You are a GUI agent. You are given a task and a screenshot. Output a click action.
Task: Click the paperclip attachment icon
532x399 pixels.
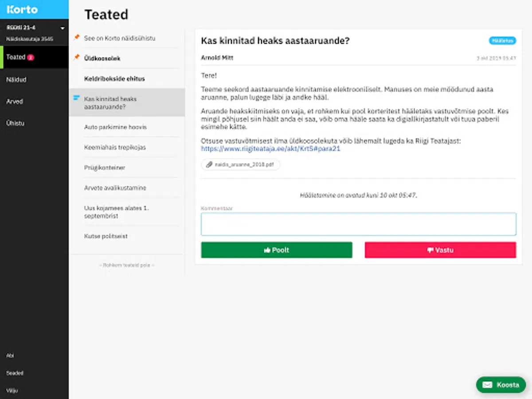click(209, 164)
